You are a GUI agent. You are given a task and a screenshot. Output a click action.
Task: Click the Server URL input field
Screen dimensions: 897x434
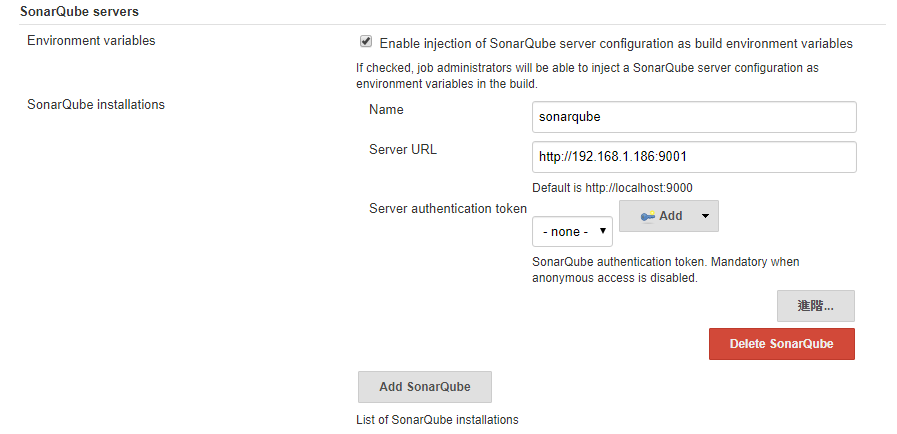coord(694,157)
